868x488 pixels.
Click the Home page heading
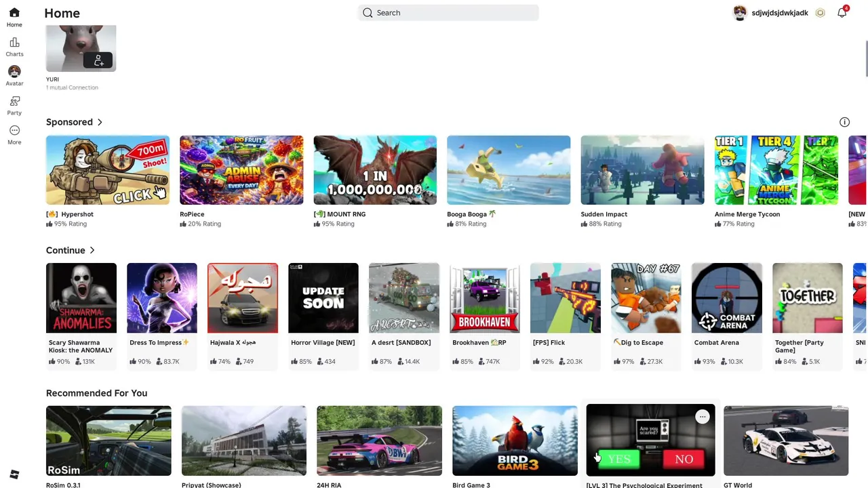pos(62,13)
